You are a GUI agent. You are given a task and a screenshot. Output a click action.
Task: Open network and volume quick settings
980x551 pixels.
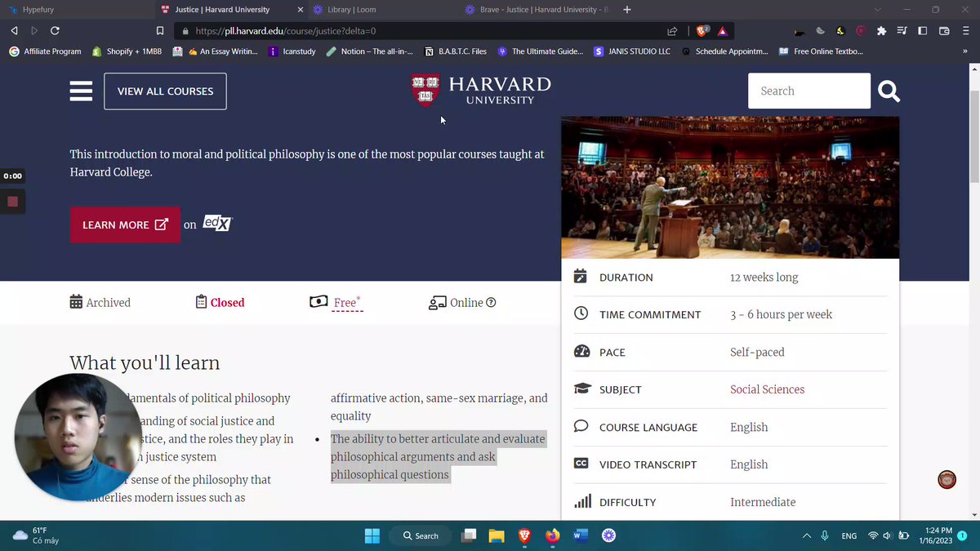pyautogui.click(x=888, y=535)
